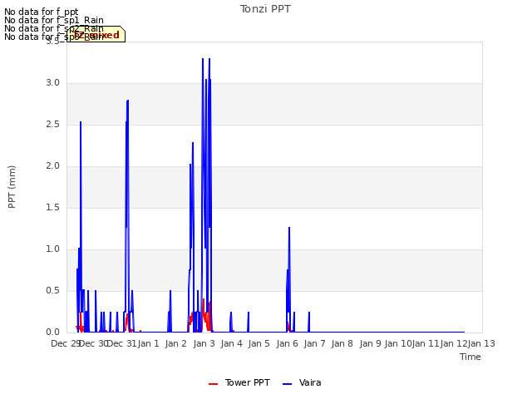Click the Jan 6 x-axis tick label

pyautogui.click(x=288, y=343)
